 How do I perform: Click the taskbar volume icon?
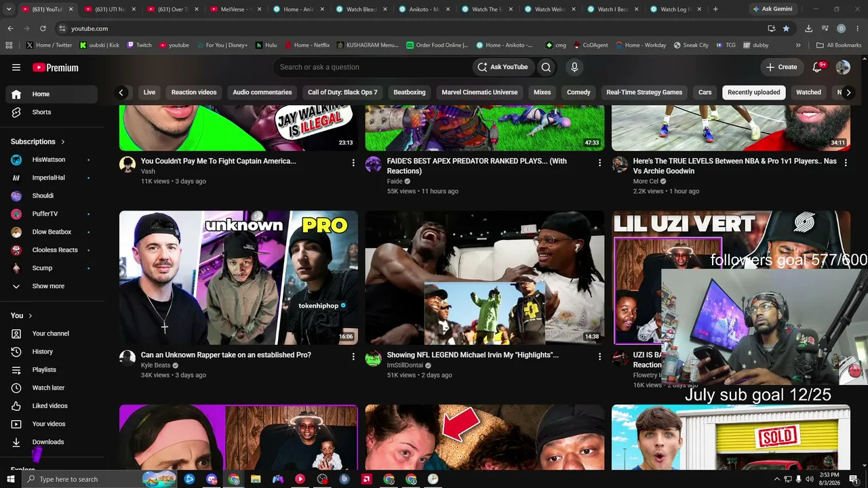tap(810, 479)
